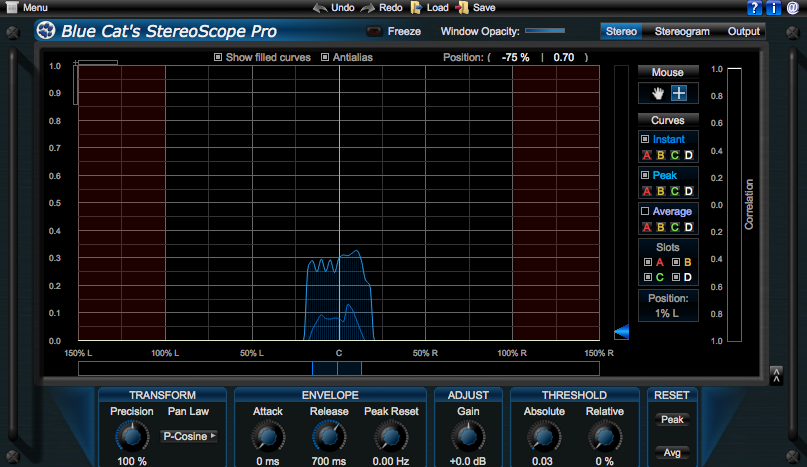Click Average curve slot A letter
Viewport: 807px width, 467px height.
click(x=646, y=227)
